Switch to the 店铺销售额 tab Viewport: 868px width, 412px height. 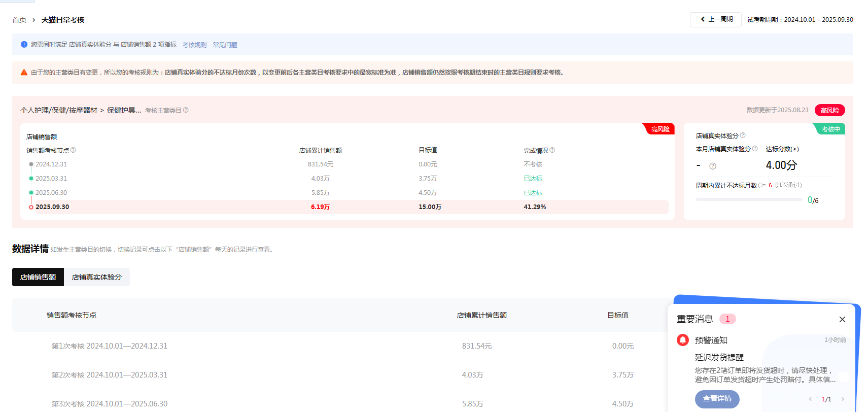click(x=38, y=277)
